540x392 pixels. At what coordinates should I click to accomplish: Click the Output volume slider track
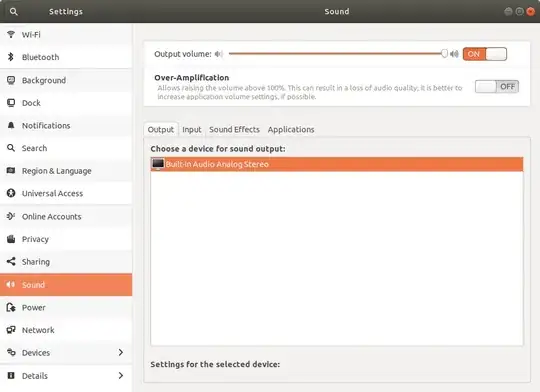click(x=336, y=54)
